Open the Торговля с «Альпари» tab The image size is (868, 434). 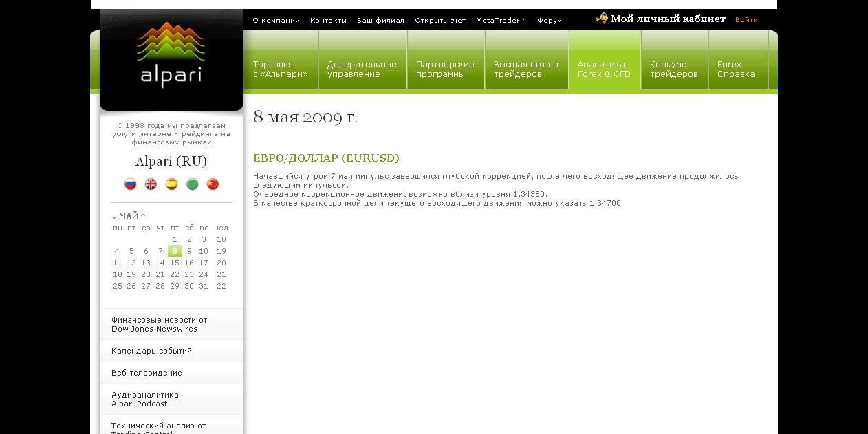click(x=281, y=69)
